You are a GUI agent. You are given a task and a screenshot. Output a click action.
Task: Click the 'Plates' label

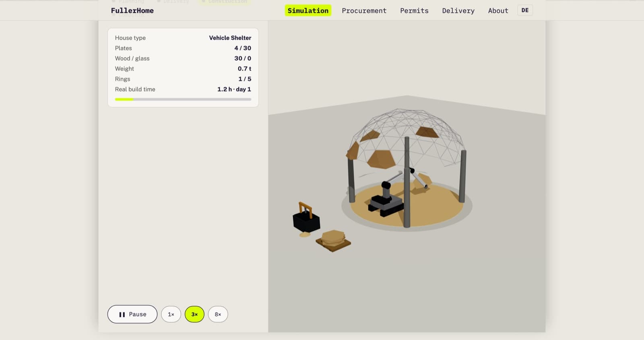124,48
